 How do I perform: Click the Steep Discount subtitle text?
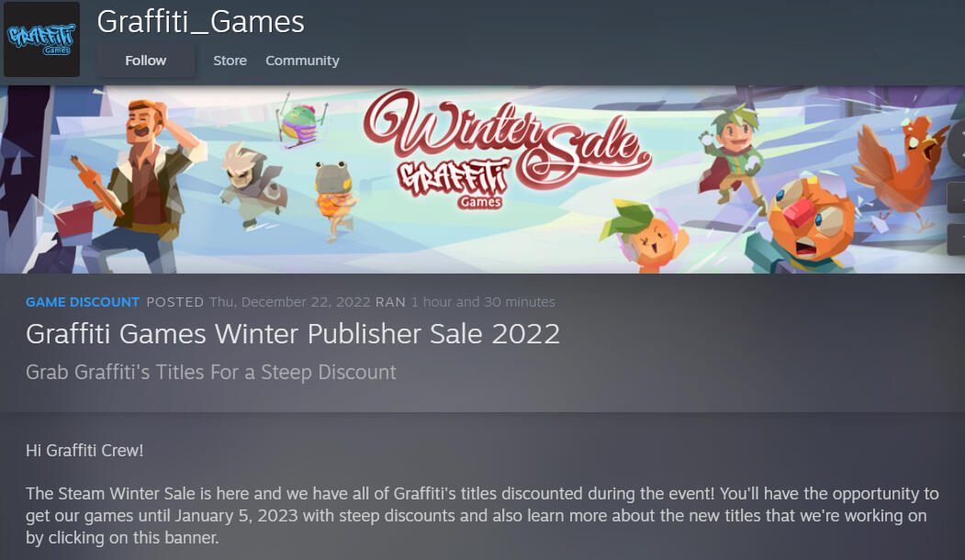pos(211,373)
